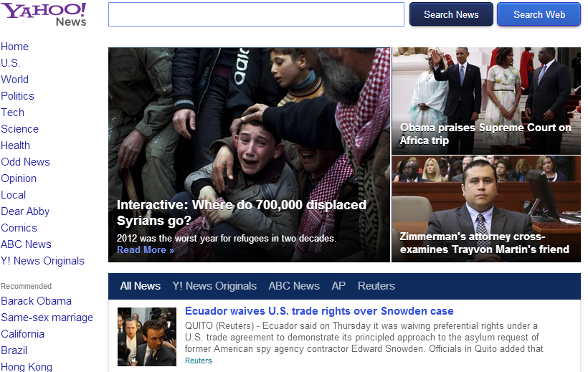Click the Ecuador article thumbnail photo

(x=147, y=337)
